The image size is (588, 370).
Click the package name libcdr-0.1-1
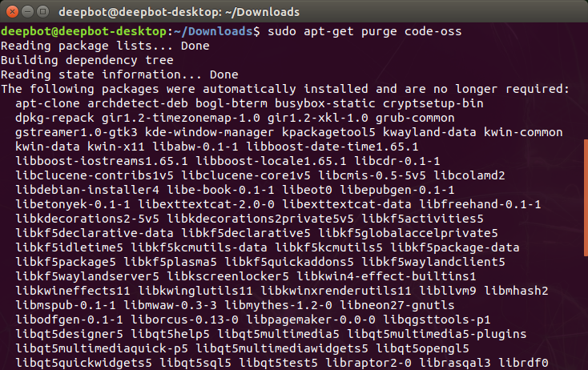coord(397,161)
